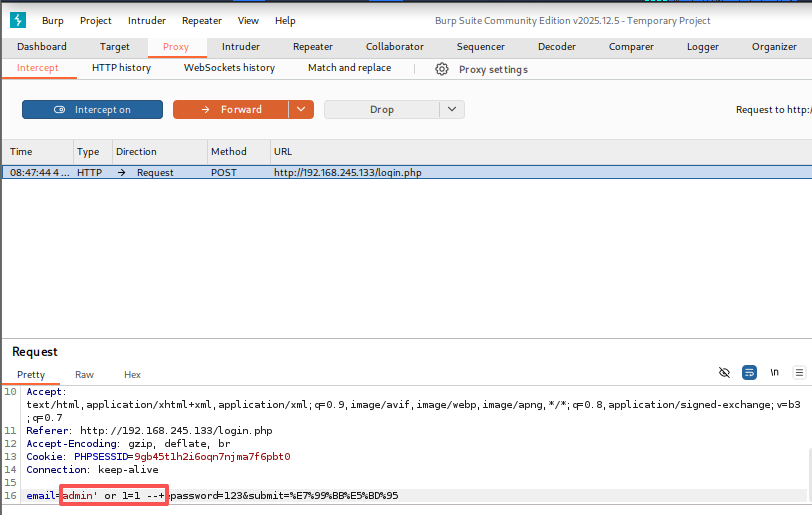Sort by the Time column header
812x515 pixels.
(x=38, y=152)
